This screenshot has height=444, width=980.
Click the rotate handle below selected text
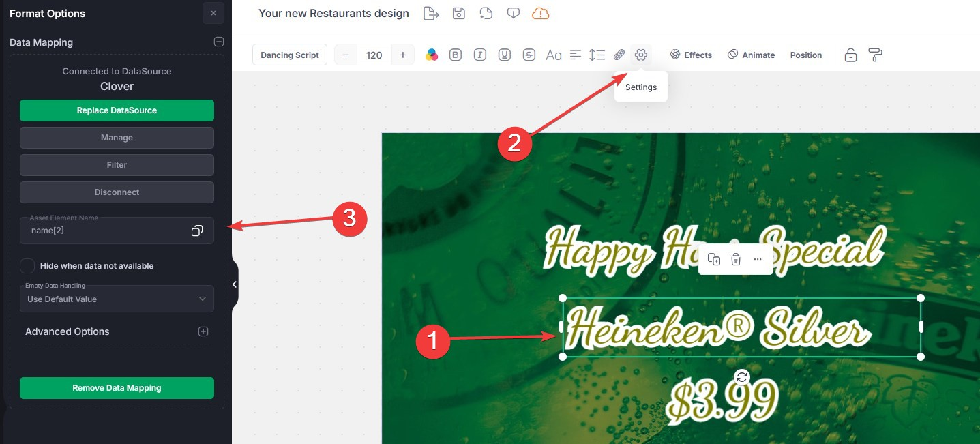(742, 376)
